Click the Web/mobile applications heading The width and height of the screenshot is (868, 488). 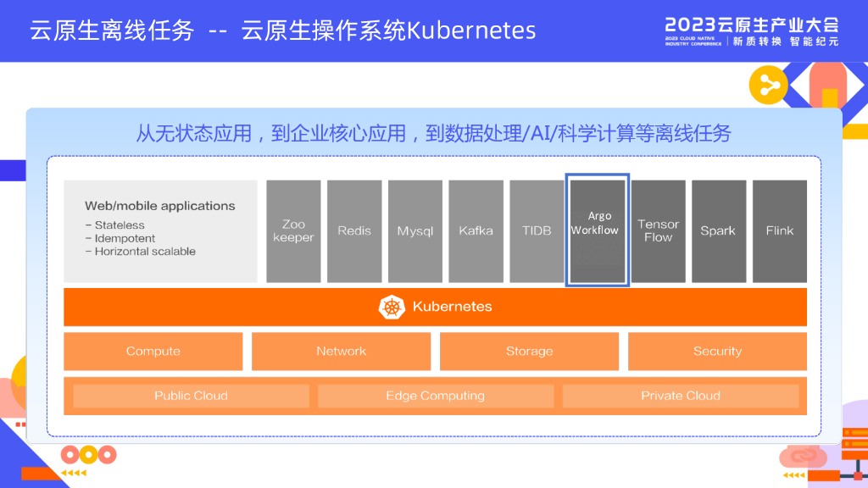tap(160, 206)
